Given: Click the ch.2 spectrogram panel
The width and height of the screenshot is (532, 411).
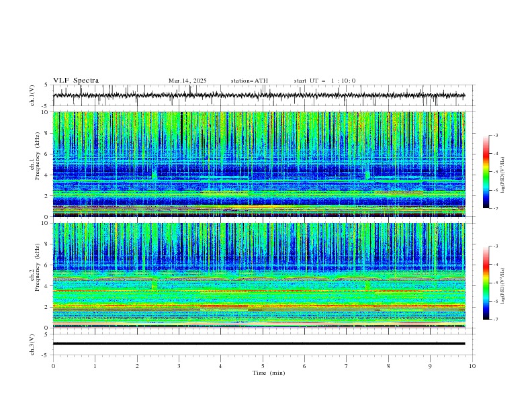Looking at the screenshot, I should [259, 275].
